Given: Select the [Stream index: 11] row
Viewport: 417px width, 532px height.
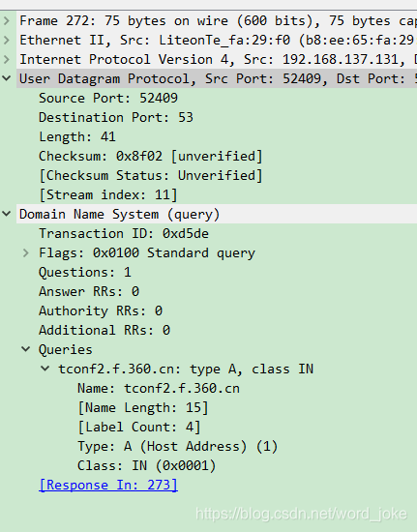Looking at the screenshot, I should 108,194.
